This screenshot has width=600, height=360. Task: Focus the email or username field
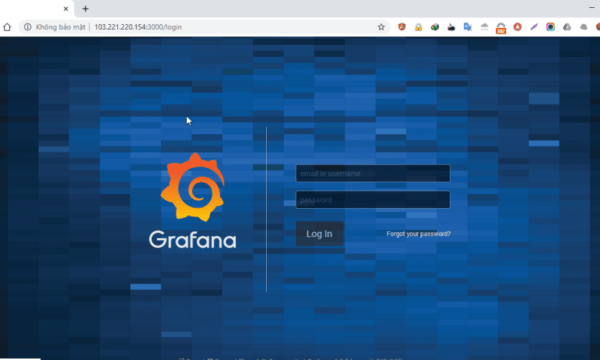pyautogui.click(x=373, y=174)
